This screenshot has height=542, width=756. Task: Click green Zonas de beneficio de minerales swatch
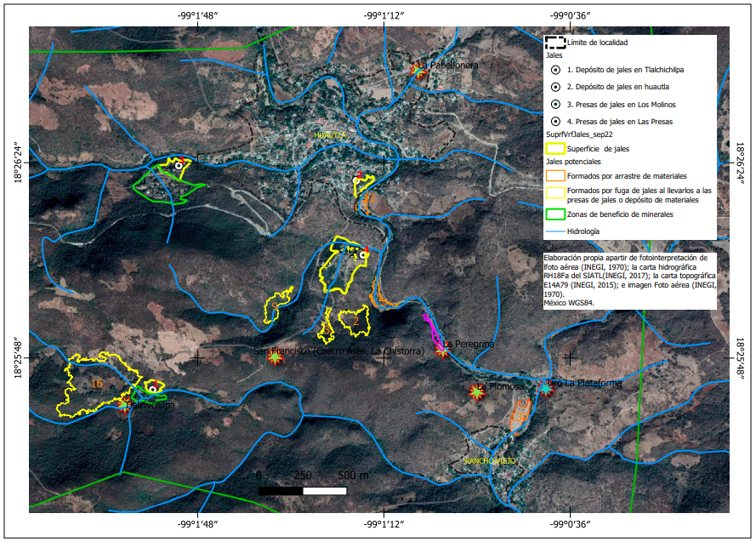pos(555,214)
